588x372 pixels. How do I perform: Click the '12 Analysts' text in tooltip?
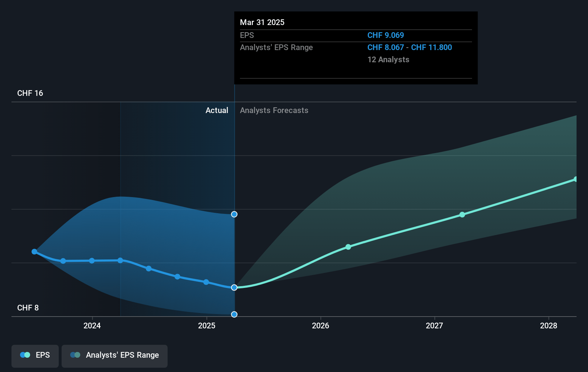388,60
